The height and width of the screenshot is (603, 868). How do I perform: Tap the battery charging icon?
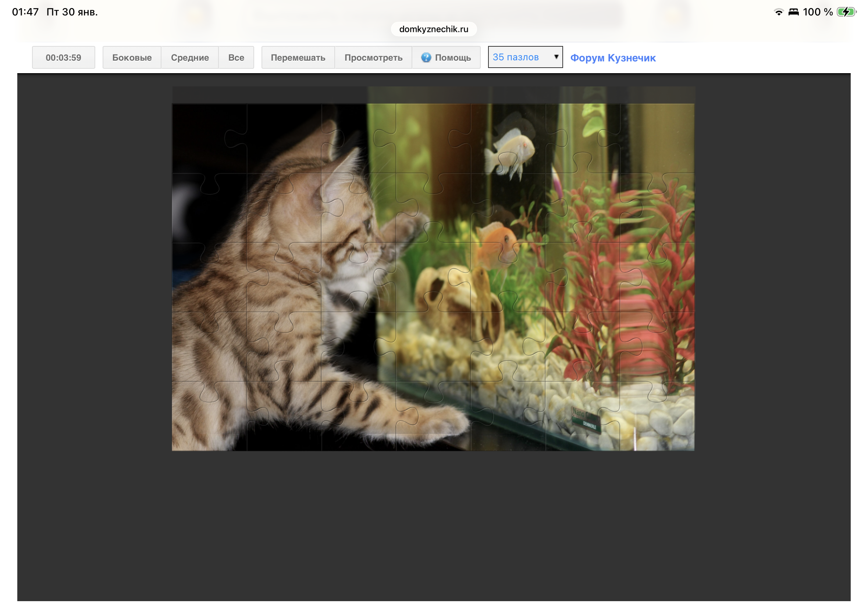coord(846,12)
